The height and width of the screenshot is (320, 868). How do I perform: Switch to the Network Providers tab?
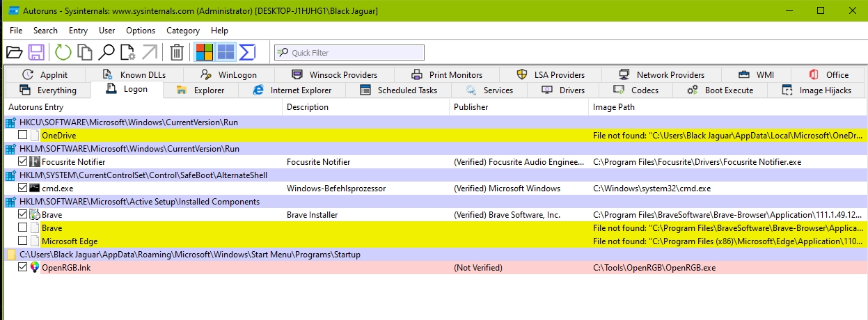[661, 74]
